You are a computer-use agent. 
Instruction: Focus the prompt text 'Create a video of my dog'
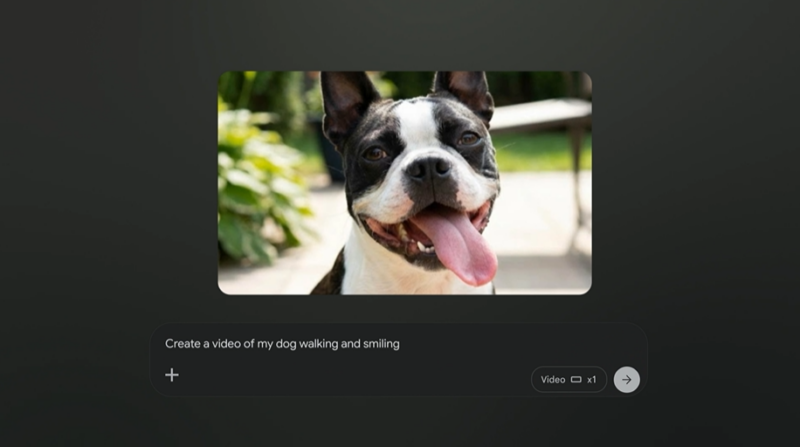point(231,344)
